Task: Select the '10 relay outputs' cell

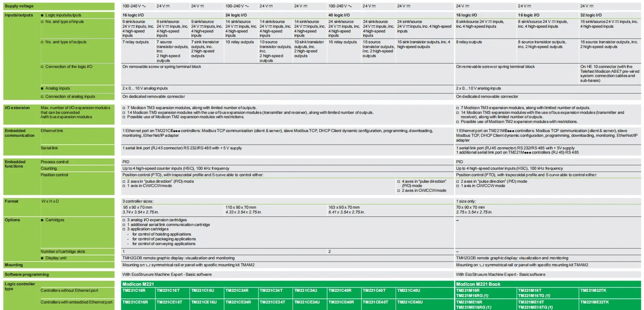Action: (240, 42)
